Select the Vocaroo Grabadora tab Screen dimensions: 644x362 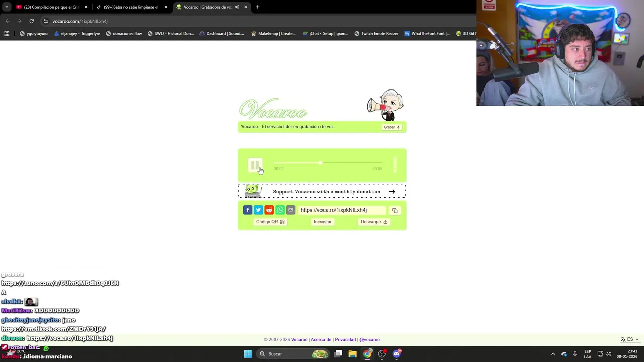(x=207, y=7)
